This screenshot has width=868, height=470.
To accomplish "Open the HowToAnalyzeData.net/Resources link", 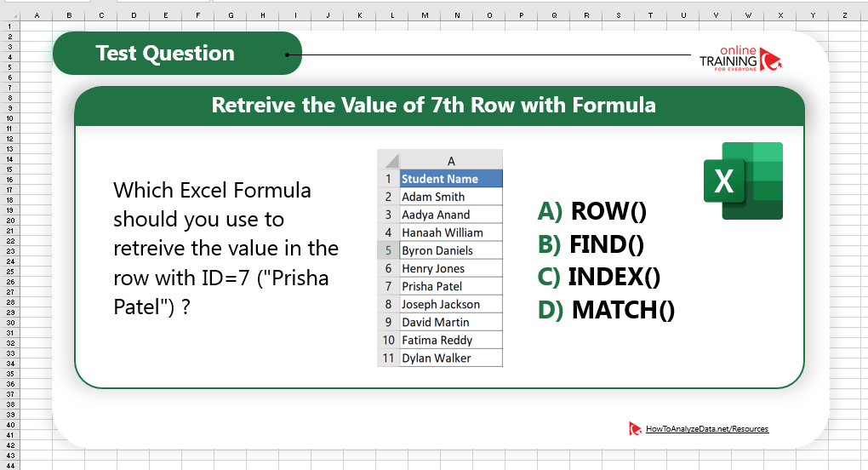I will (x=707, y=429).
